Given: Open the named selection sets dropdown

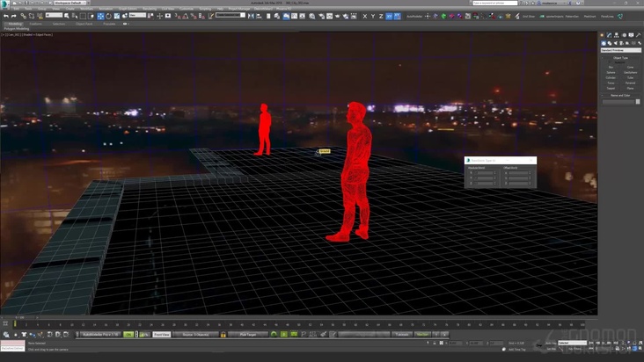Looking at the screenshot, I should coord(231,16).
